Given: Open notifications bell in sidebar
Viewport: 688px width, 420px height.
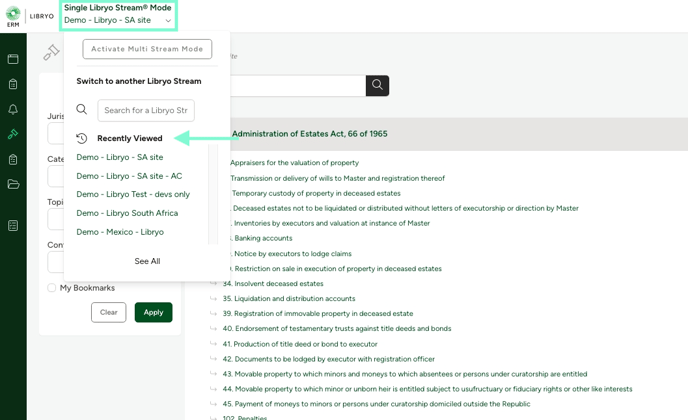Looking at the screenshot, I should pyautogui.click(x=13, y=109).
